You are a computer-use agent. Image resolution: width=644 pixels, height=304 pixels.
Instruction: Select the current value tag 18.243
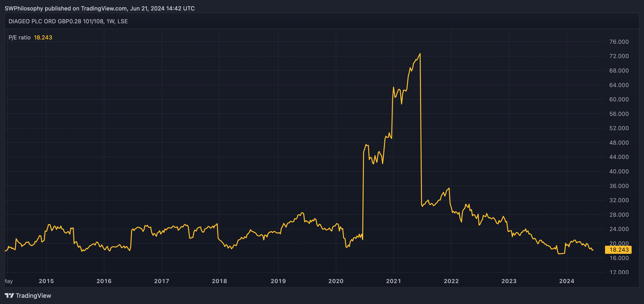[x=619, y=250]
